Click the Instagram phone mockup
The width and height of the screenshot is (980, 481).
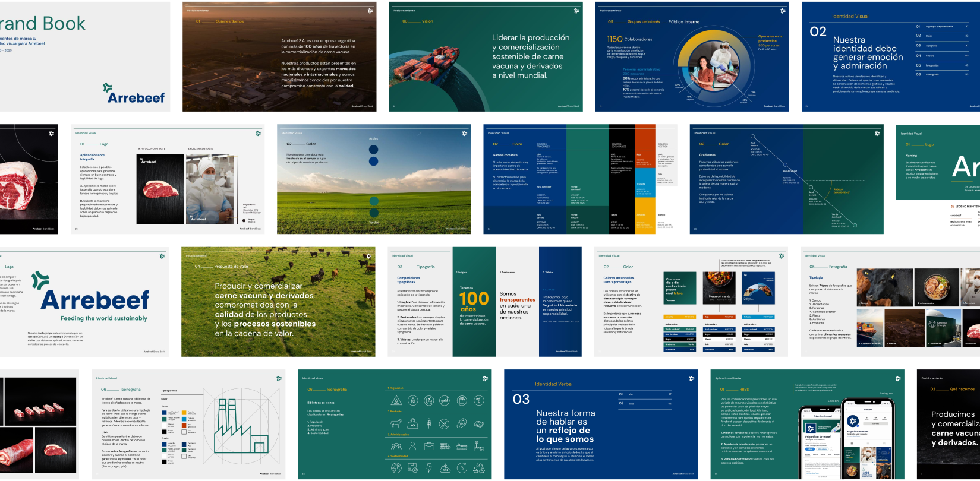pos(869,439)
